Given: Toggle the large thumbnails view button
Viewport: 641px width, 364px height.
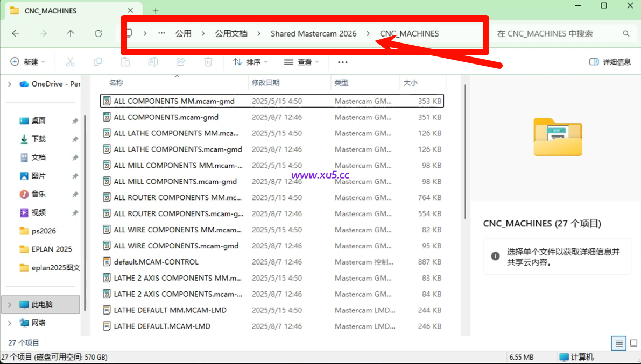Looking at the screenshot, I should 633,342.
